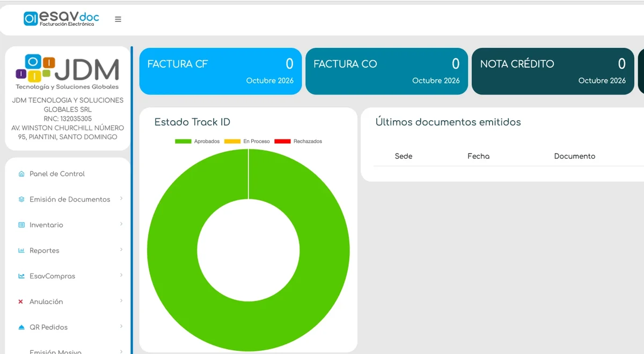Click the Fecha column header

(x=479, y=156)
